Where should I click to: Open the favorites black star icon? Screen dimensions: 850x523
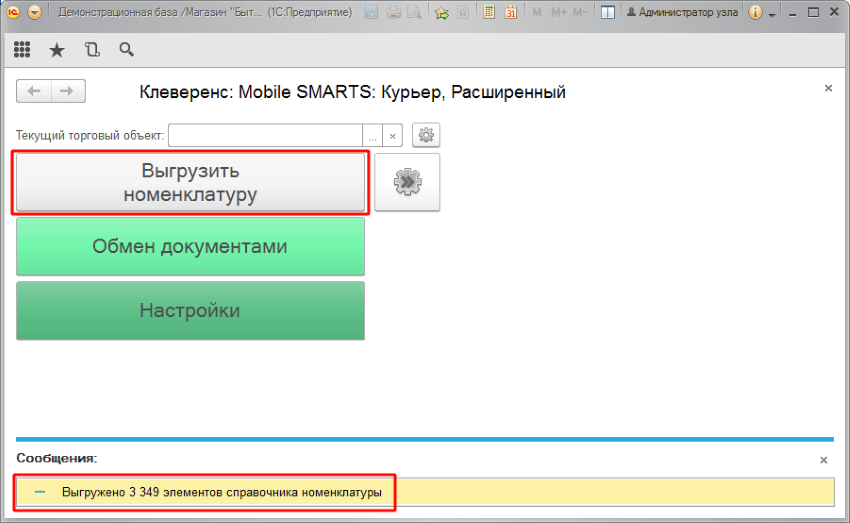pos(56,50)
